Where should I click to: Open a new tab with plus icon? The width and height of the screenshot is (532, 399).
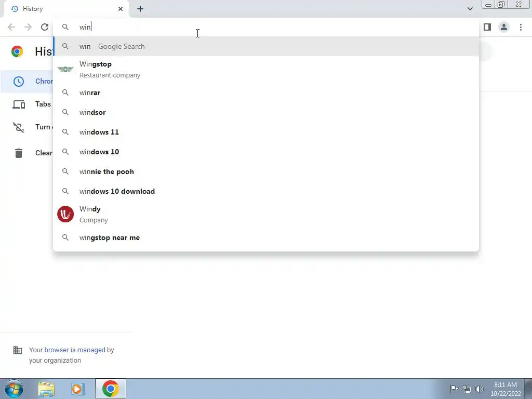(x=140, y=9)
